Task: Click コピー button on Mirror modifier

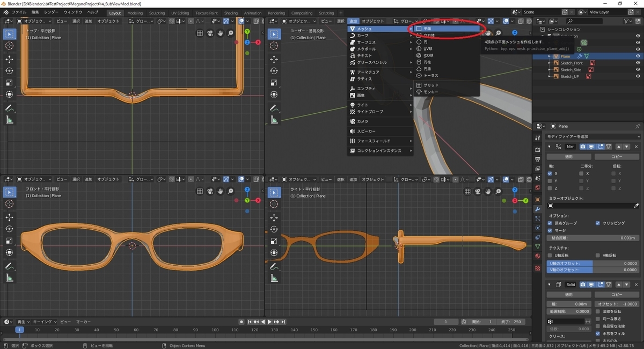Action: point(617,157)
